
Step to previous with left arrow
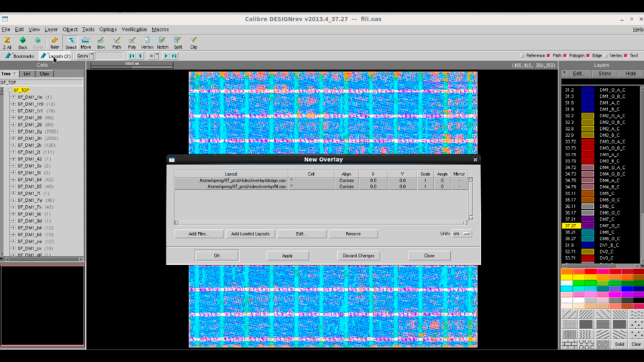(x=140, y=56)
